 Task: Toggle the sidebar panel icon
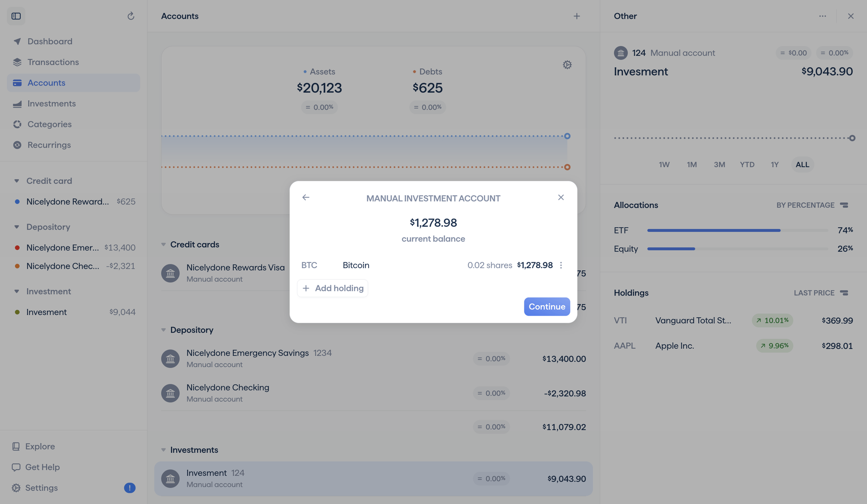pos(16,16)
